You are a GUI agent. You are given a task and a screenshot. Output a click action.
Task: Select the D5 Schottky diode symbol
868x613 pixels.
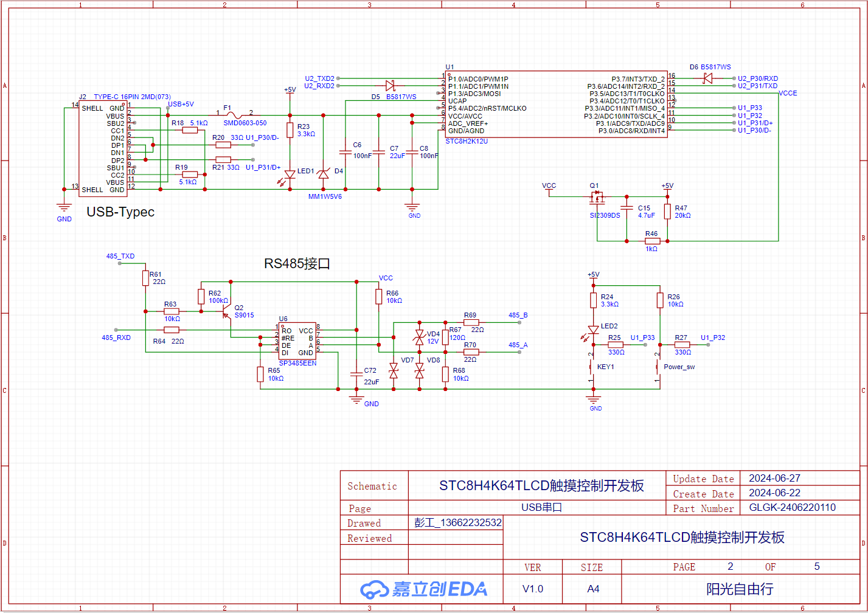click(x=391, y=86)
